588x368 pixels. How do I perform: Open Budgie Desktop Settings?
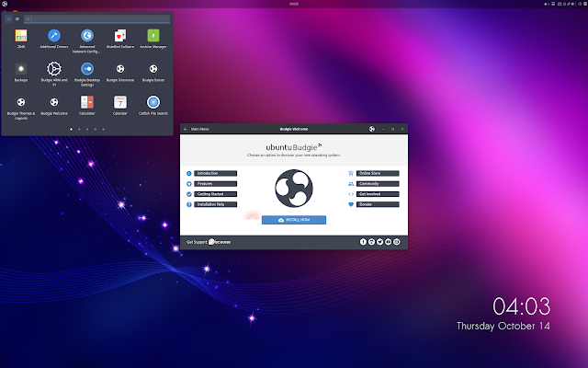tap(87, 69)
